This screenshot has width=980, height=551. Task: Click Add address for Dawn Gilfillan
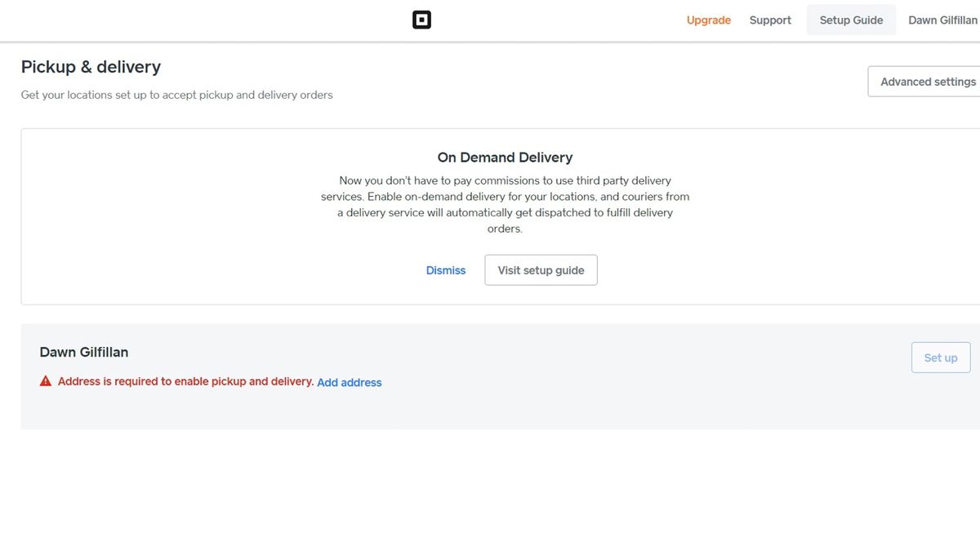(350, 382)
